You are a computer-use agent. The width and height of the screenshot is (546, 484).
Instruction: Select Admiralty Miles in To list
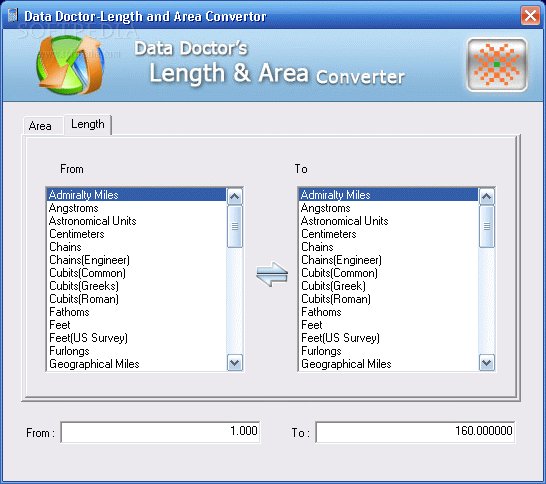pos(389,195)
